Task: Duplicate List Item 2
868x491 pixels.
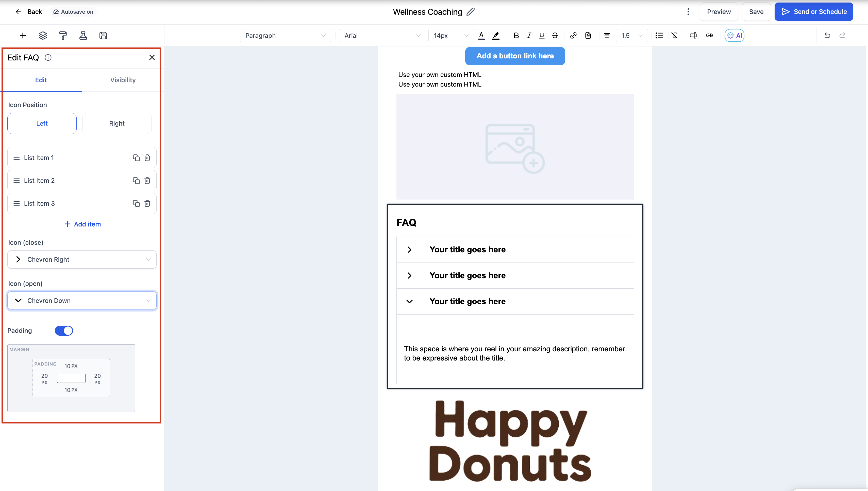Action: click(136, 181)
